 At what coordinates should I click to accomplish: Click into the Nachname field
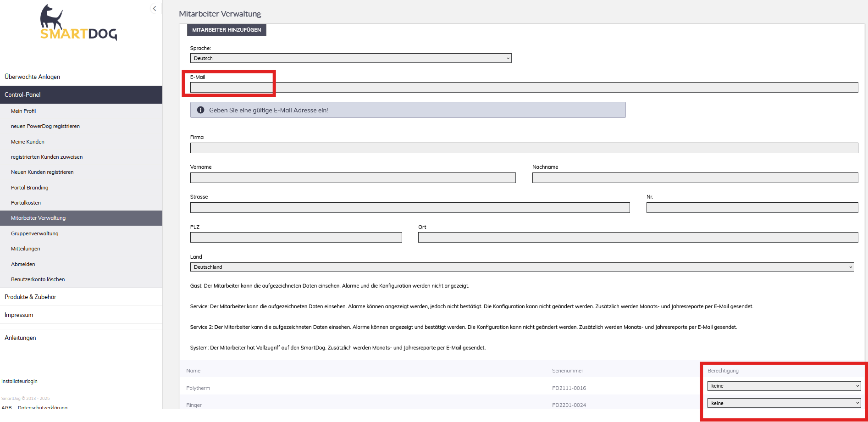695,178
